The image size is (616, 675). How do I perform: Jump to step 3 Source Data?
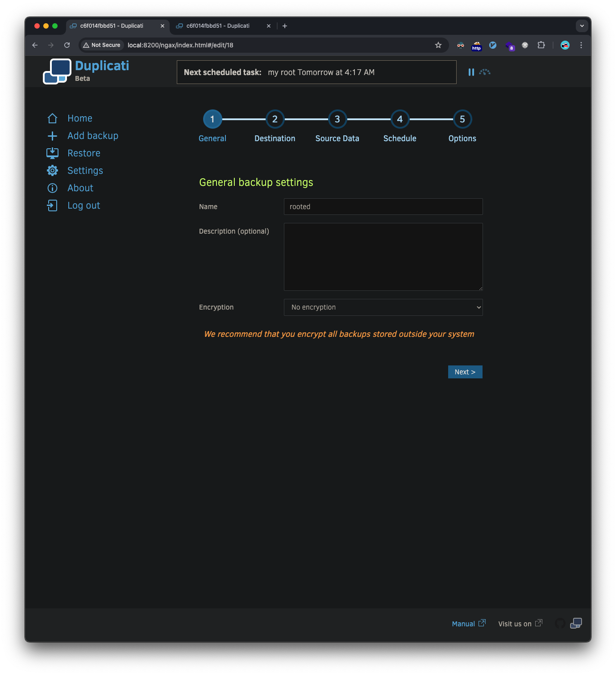coord(337,119)
